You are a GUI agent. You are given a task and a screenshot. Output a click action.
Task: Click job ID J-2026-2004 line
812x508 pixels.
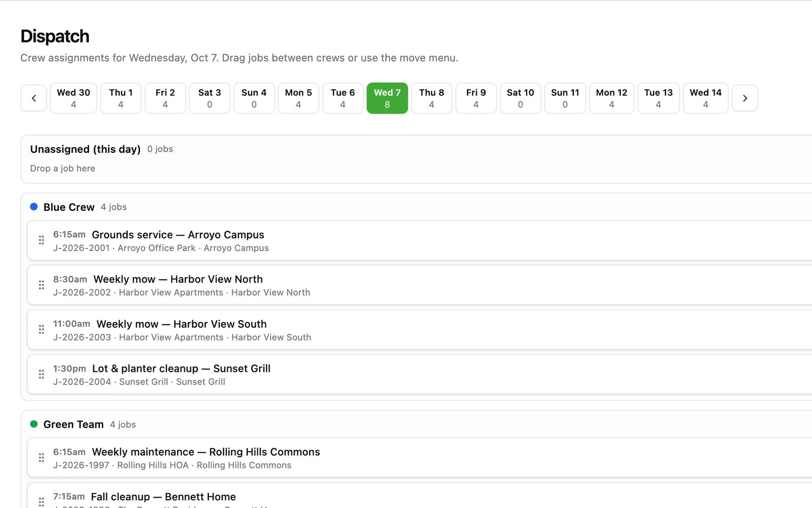(139, 382)
